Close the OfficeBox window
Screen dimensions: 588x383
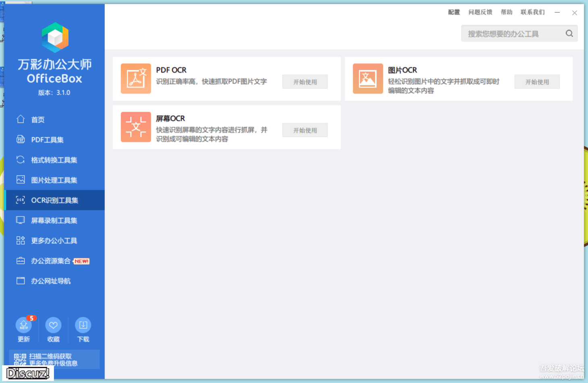click(575, 13)
